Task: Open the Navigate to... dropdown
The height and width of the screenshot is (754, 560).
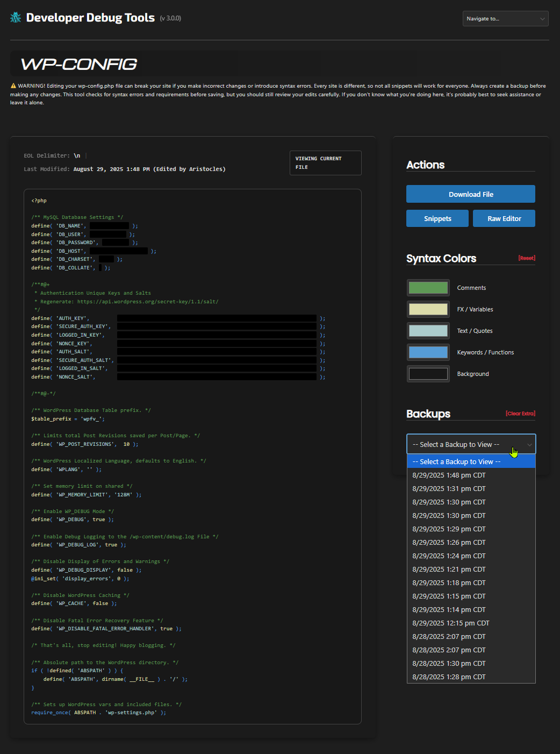Action: 504,18
